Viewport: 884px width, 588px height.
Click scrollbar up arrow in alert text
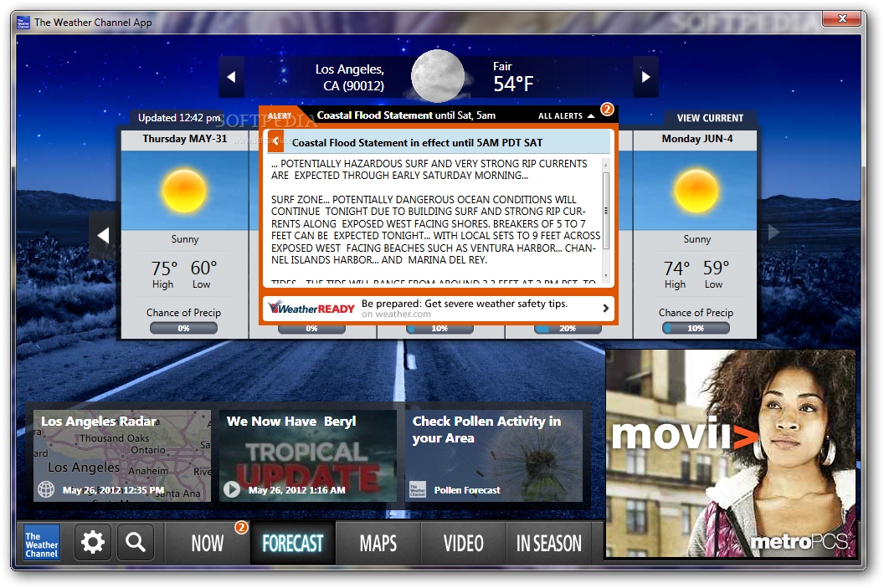[606, 164]
